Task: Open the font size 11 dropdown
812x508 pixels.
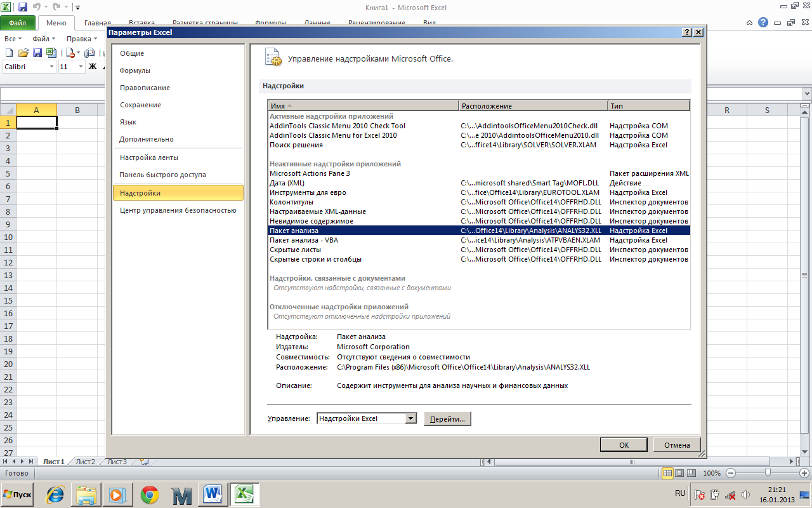Action: click(x=81, y=67)
